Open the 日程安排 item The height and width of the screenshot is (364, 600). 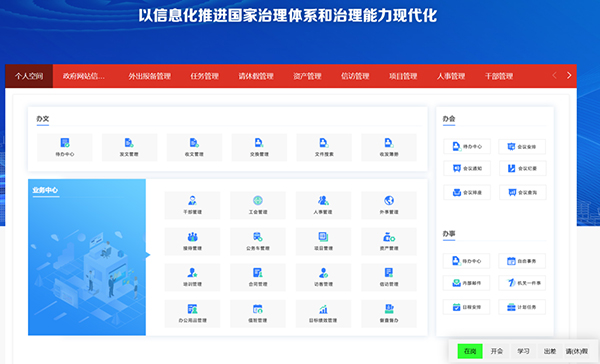(x=466, y=307)
